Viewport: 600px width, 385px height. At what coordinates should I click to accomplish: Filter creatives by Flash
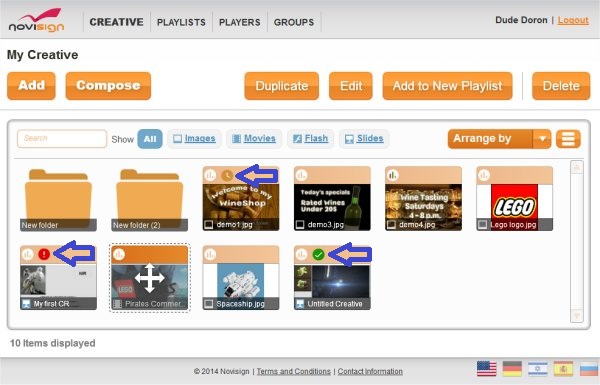(x=310, y=139)
